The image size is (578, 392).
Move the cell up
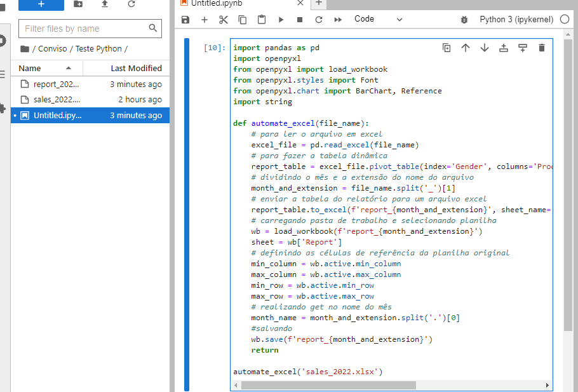(x=466, y=48)
